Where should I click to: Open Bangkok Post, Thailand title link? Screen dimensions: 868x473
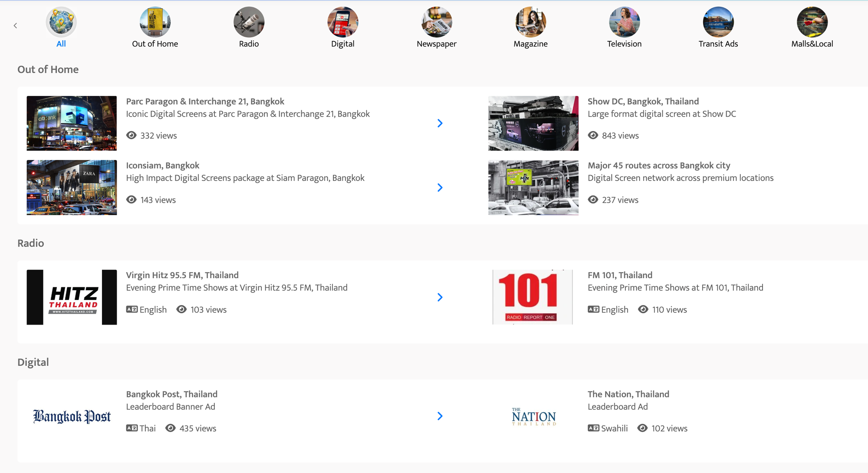pos(171,394)
